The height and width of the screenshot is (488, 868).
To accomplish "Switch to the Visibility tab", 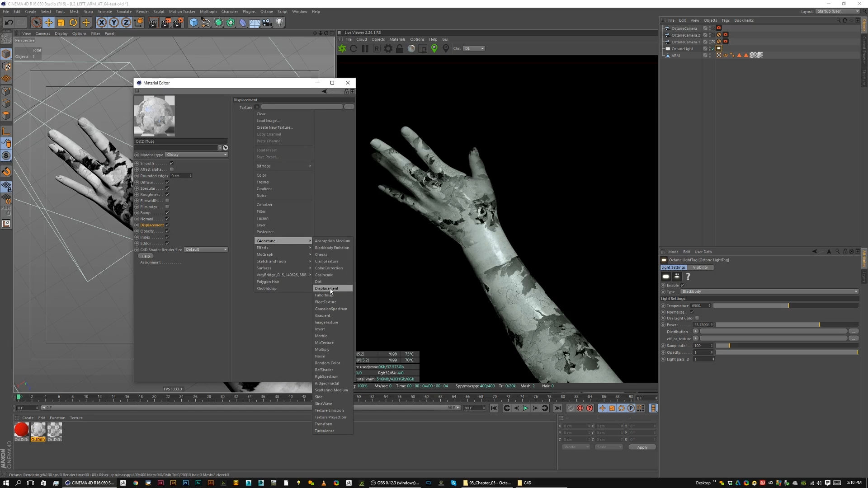I will pyautogui.click(x=700, y=267).
